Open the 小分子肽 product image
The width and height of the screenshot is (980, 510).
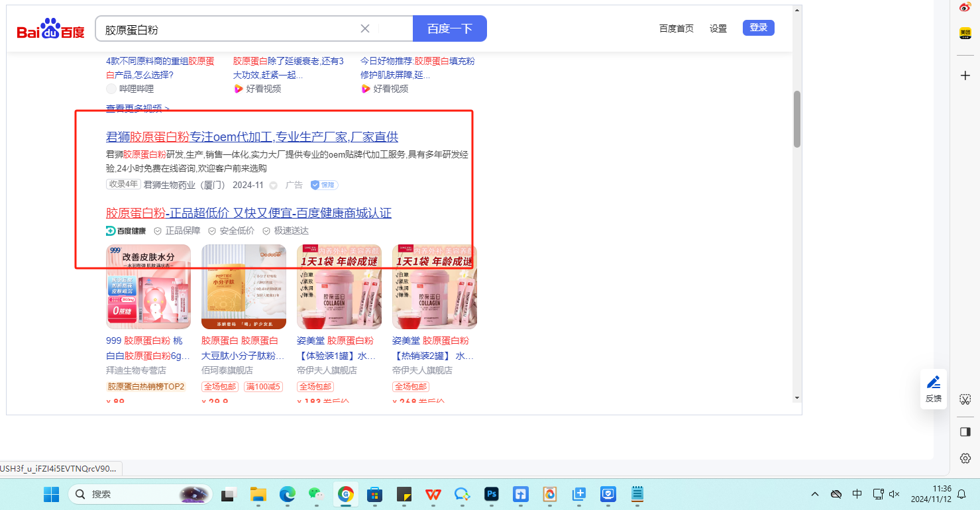(x=244, y=287)
